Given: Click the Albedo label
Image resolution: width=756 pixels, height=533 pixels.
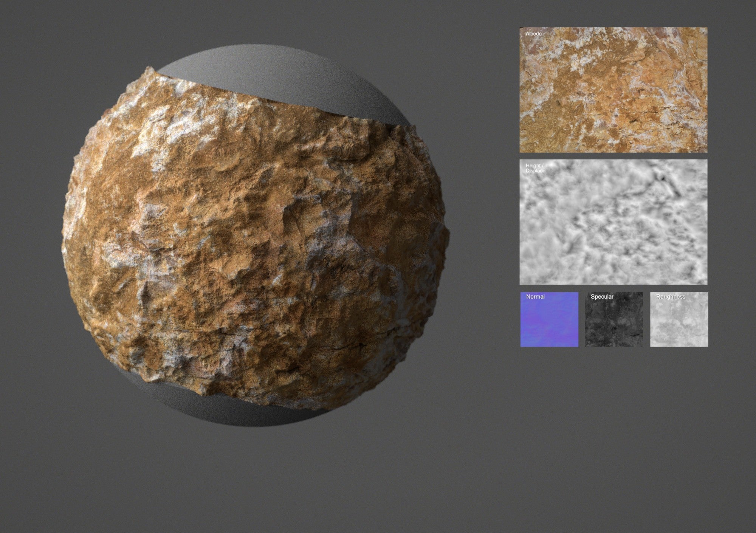Looking at the screenshot, I should pos(533,34).
